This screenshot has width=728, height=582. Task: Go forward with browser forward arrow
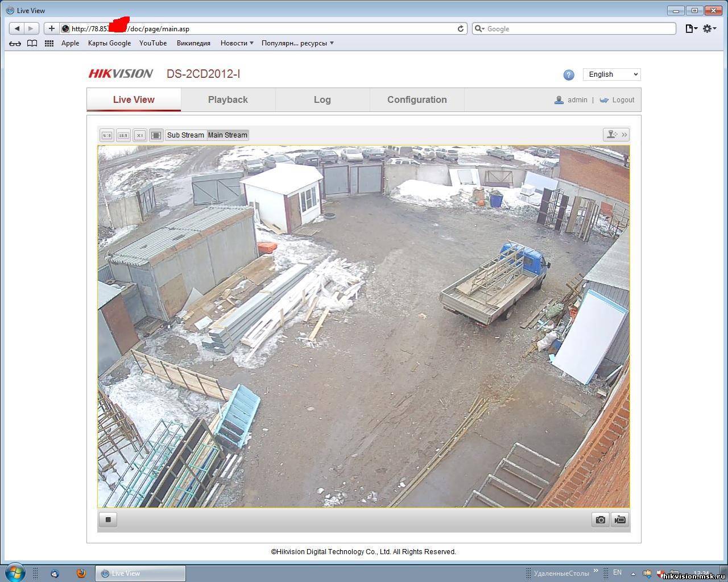point(31,28)
